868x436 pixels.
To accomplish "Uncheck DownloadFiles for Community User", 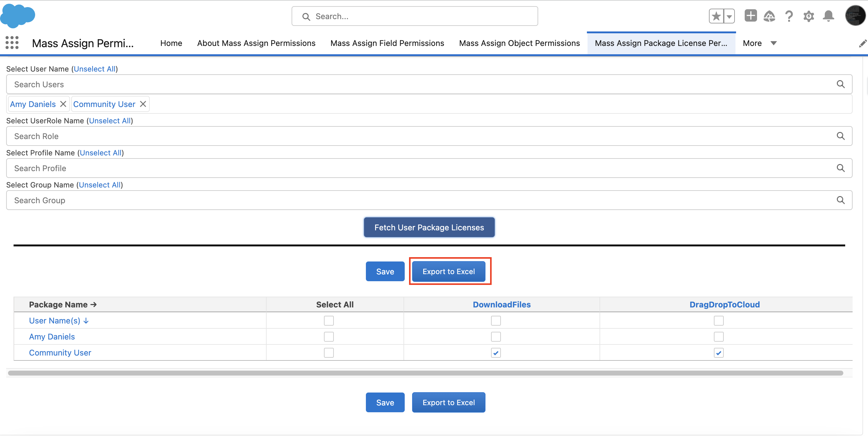I will click(496, 353).
